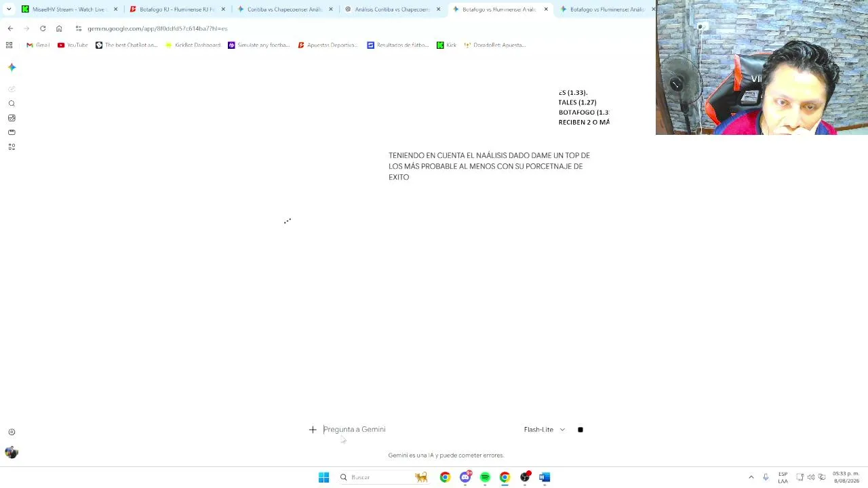Image resolution: width=868 pixels, height=488 pixels.
Task: Open the Simulate any football bookmark
Action: (259, 45)
